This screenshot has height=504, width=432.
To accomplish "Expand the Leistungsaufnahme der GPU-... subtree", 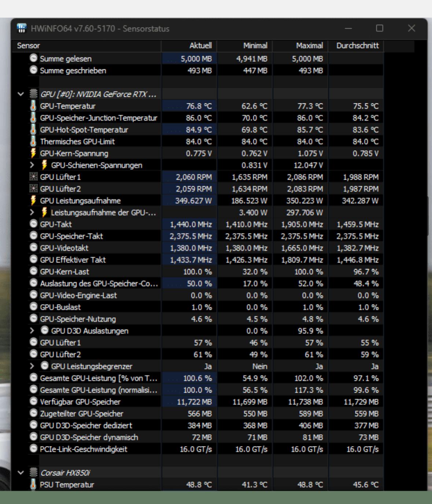I will click(32, 212).
